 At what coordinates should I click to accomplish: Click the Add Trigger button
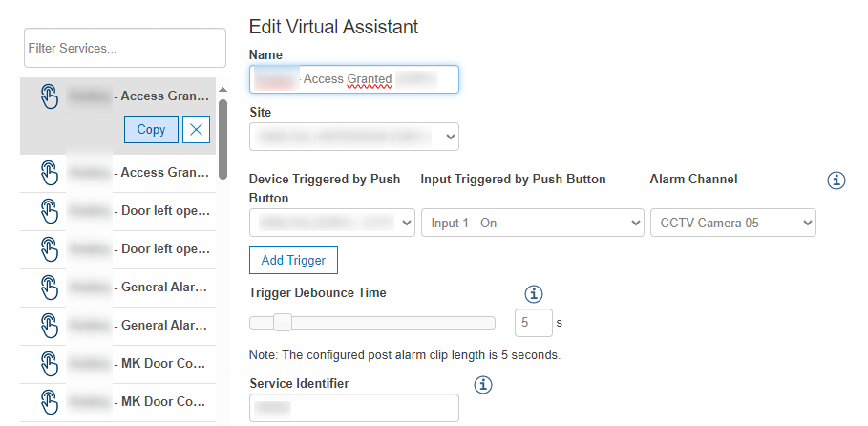293,260
